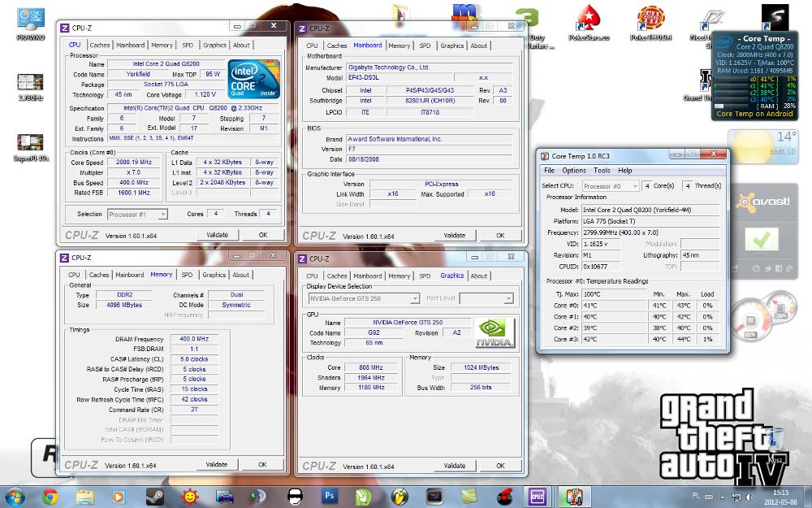Open Steam from the taskbar

point(155,497)
